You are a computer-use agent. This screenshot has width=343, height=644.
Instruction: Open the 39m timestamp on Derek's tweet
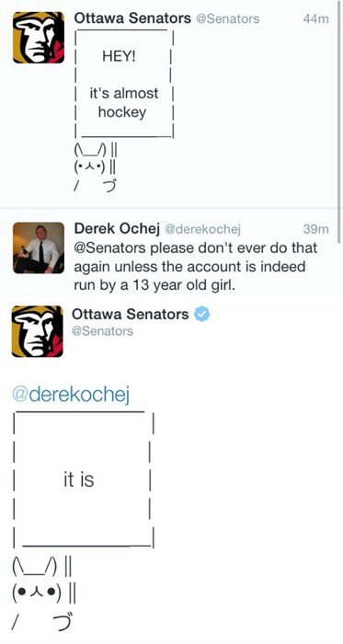[x=316, y=230]
